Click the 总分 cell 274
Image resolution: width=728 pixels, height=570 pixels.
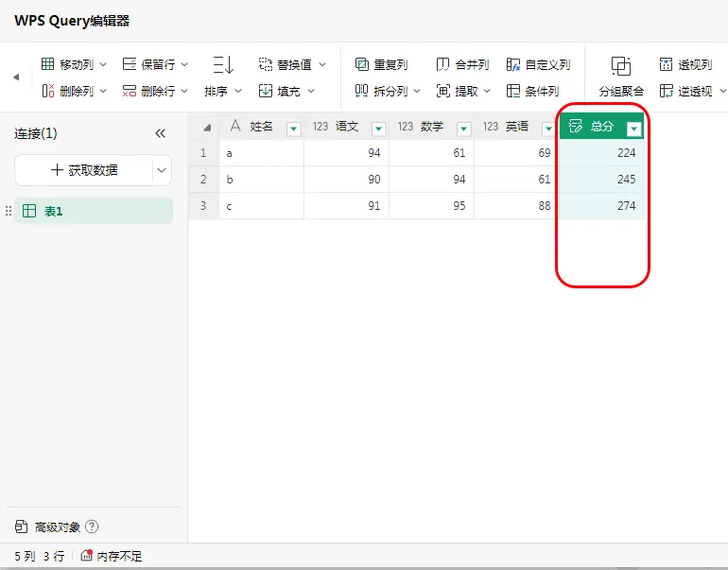[x=601, y=206]
